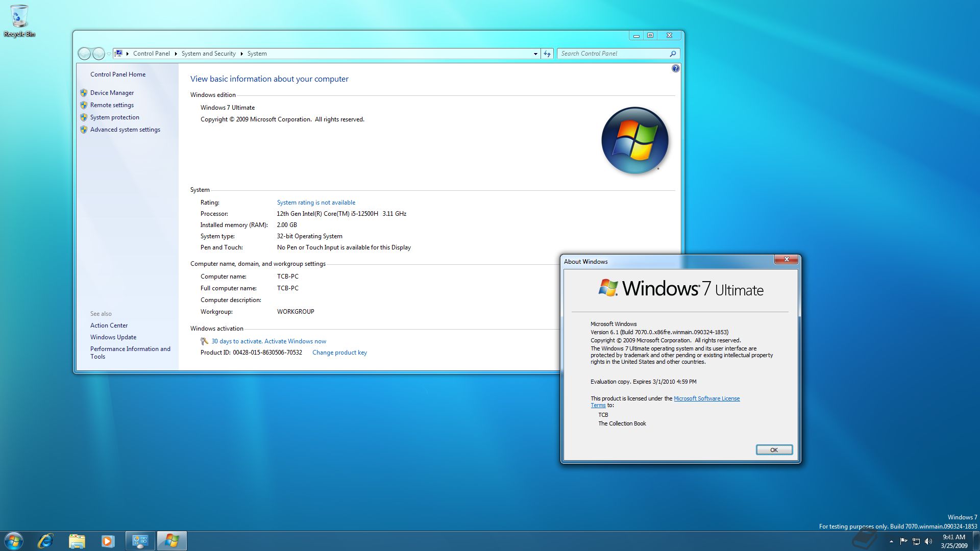The width and height of the screenshot is (980, 551).
Task: Show hidden tray icons arrow
Action: [891, 541]
